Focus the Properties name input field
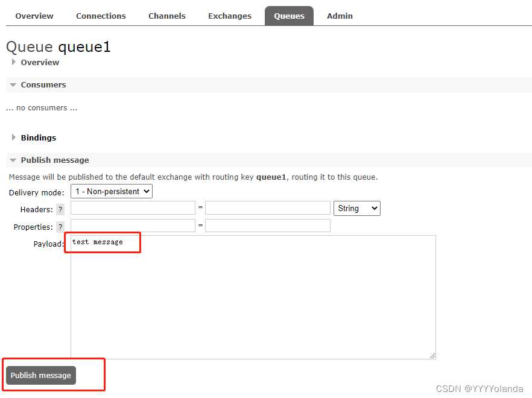This screenshot has height=398, width=532. [133, 226]
